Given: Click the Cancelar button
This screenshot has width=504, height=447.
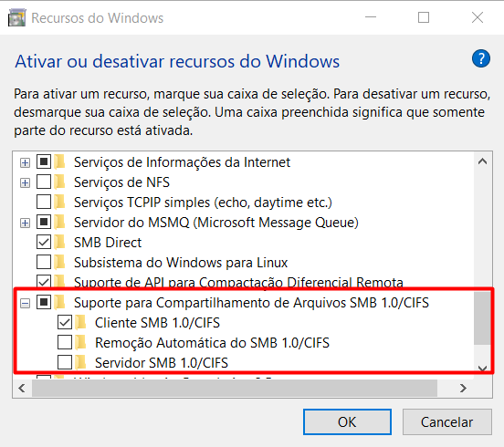Looking at the screenshot, I should 447,422.
